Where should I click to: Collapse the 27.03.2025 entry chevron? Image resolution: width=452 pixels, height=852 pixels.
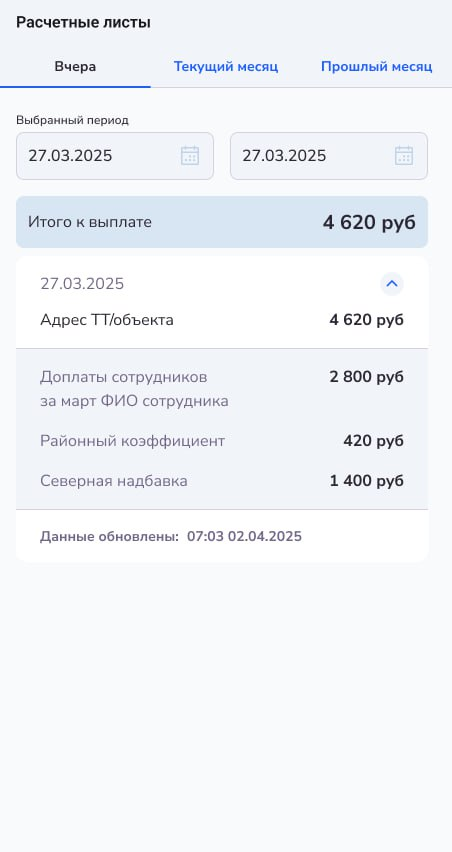pos(392,284)
